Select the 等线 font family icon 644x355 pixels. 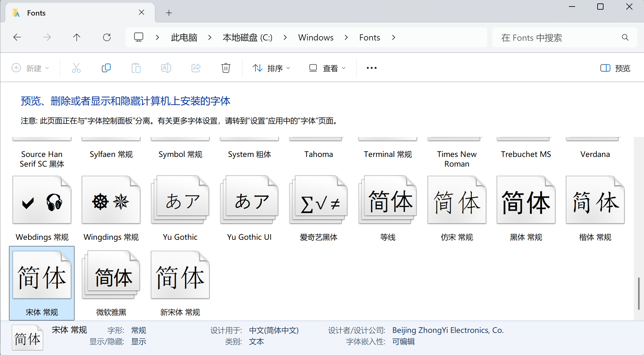388,200
